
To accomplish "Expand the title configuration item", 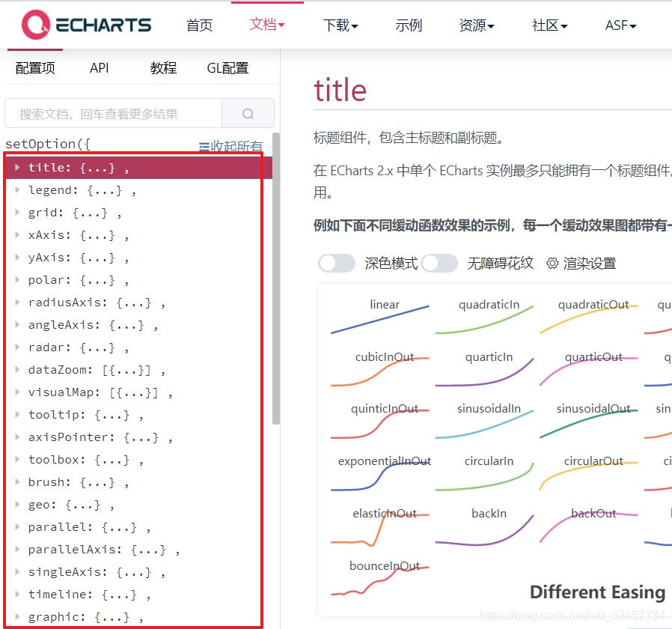I will 18,167.
